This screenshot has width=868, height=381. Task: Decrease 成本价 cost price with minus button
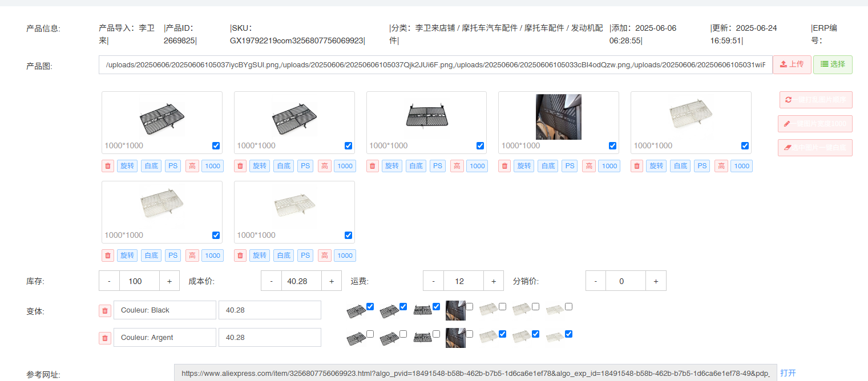[271, 281]
